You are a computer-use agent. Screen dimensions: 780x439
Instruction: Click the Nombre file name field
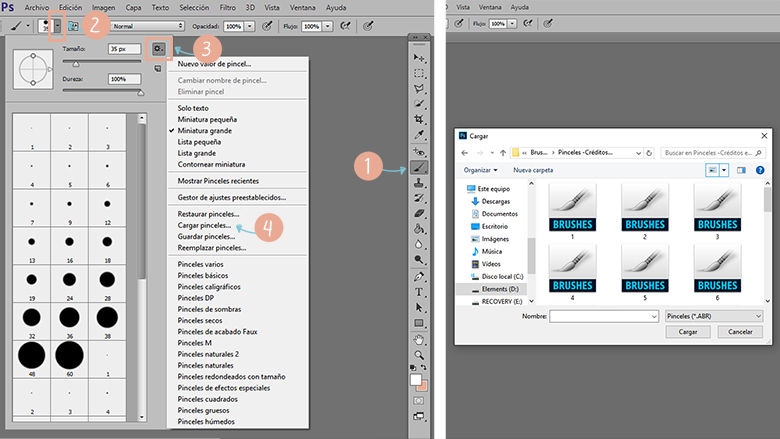(604, 316)
